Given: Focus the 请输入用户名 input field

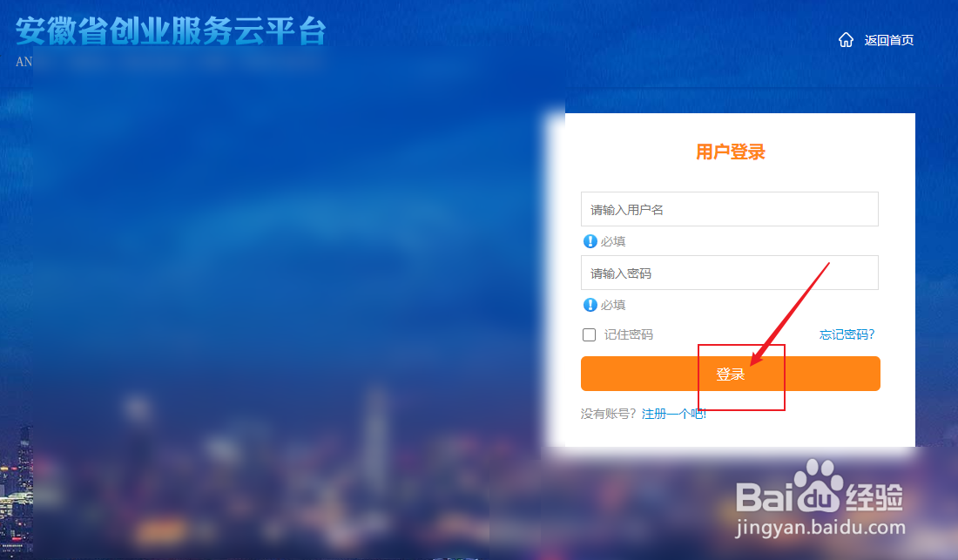Looking at the screenshot, I should pos(729,209).
